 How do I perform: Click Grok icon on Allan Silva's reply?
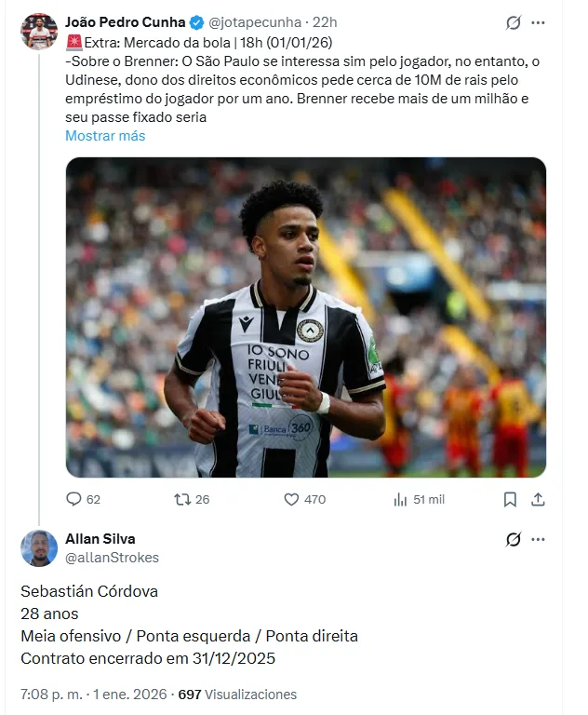coord(513,540)
